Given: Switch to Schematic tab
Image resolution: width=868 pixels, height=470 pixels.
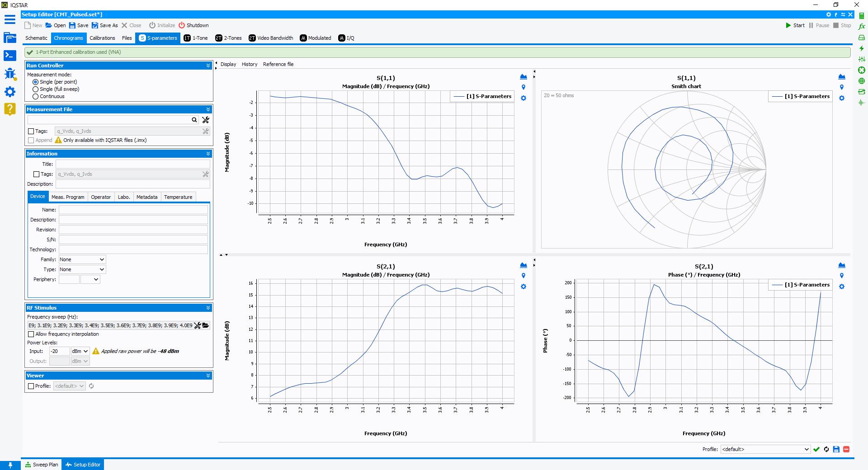Looking at the screenshot, I should (36, 38).
